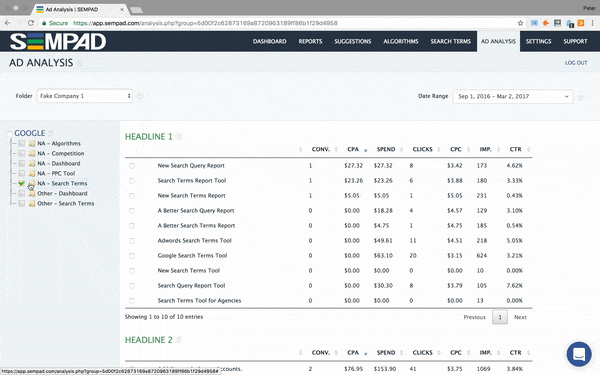
Task: Click the NA – PPC Tool folder icon
Action: tap(32, 173)
